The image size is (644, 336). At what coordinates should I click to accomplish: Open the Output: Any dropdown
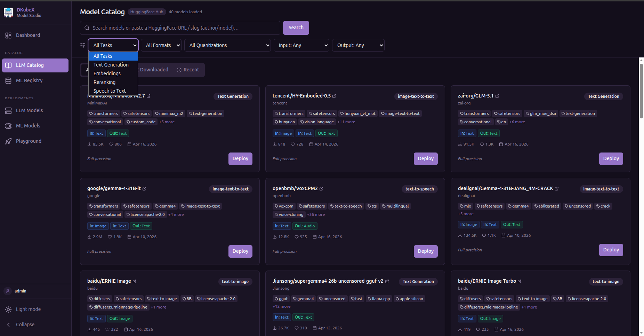[x=358, y=45]
